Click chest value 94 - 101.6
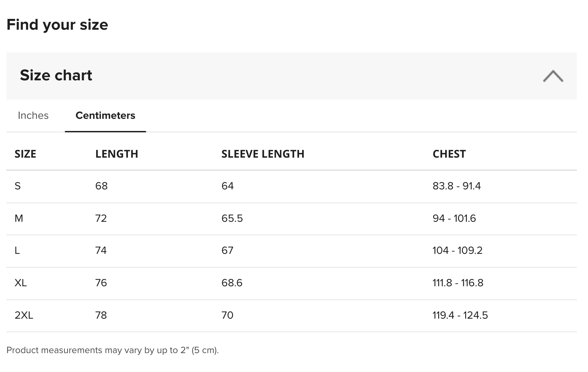This screenshot has height=372, width=588. [454, 218]
